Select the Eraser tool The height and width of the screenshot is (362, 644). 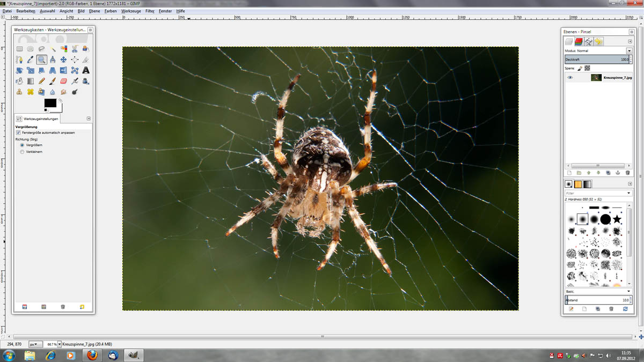click(x=63, y=81)
